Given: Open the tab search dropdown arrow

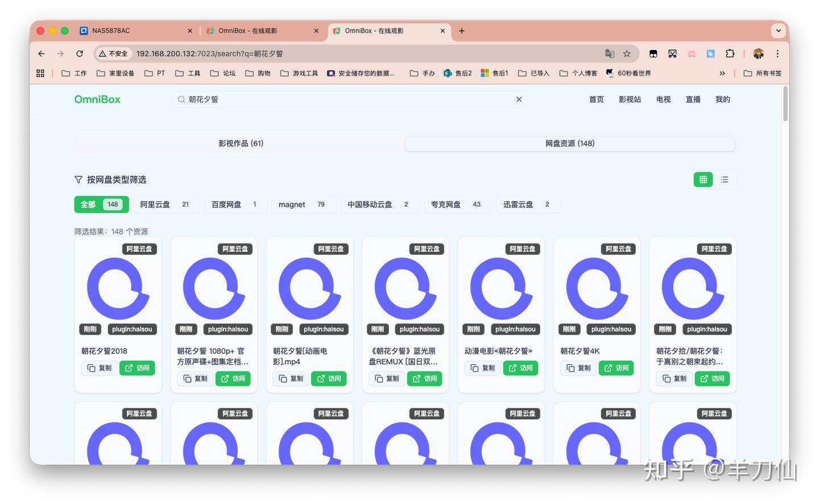Looking at the screenshot, I should pos(777,31).
